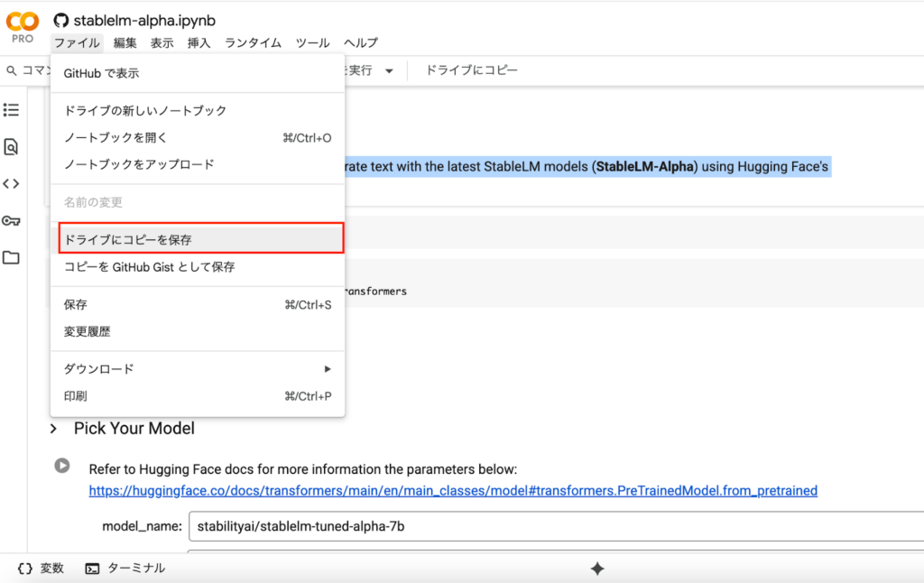
Task: Open the run options dropdown arrow
Action: point(389,70)
